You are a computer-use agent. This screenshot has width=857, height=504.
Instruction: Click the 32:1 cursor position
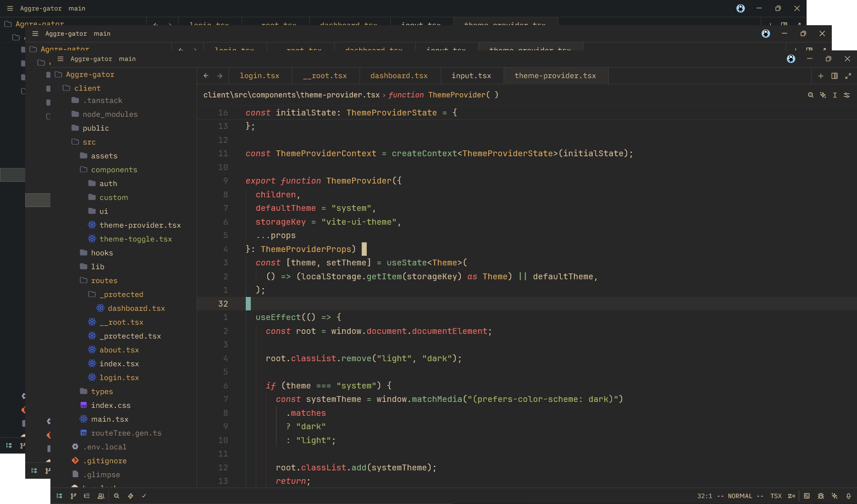coord(705,496)
